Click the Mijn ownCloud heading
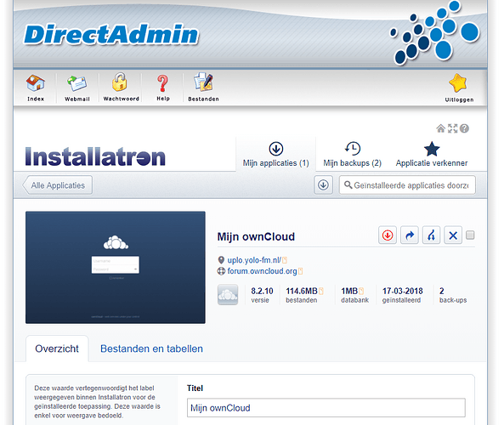The image size is (504, 425). coord(256,236)
